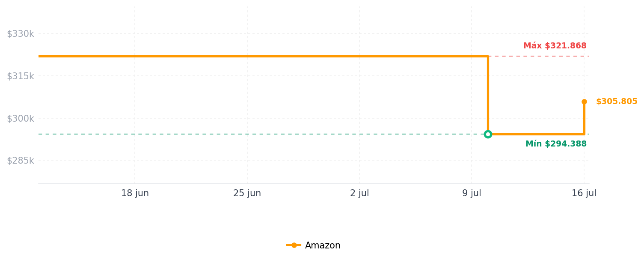The width and height of the screenshot is (644, 260).
Task: Click the 18 jun axis date label
Action: pos(135,193)
